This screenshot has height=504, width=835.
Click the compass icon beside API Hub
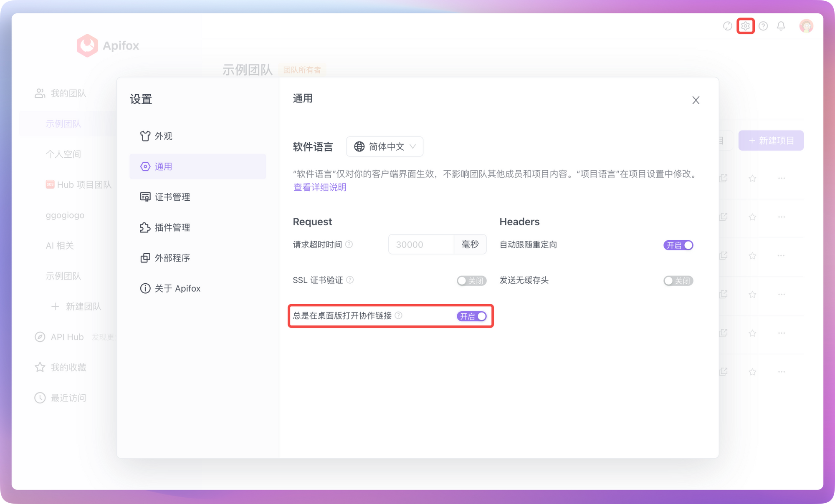(40, 337)
